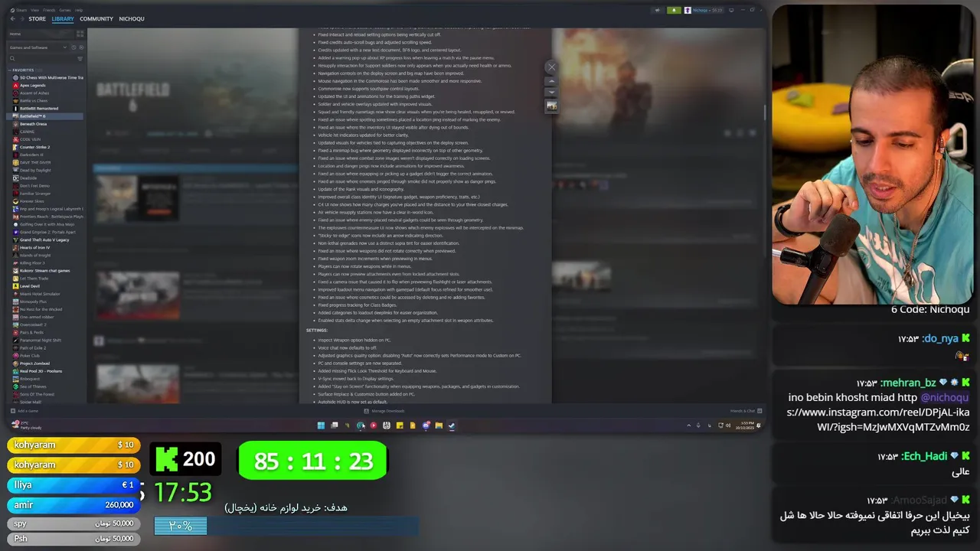
Task: Click the Level Devil game icon
Action: (15, 286)
